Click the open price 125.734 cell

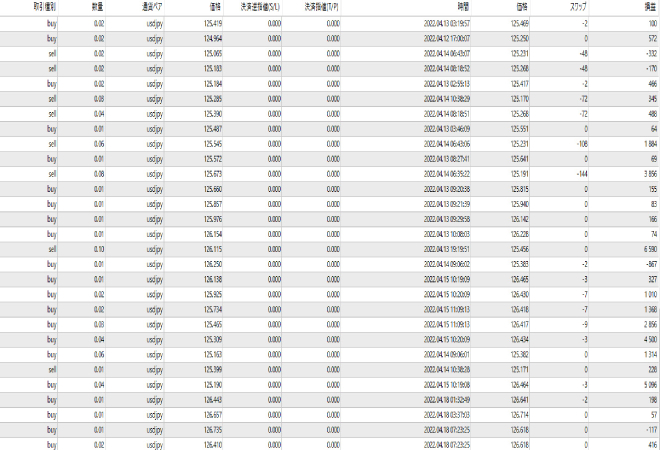pos(213,310)
